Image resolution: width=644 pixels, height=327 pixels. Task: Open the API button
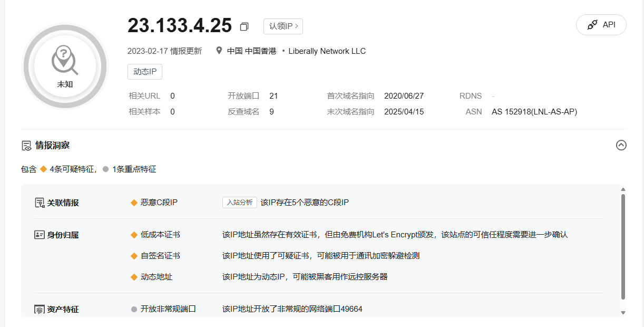click(601, 25)
